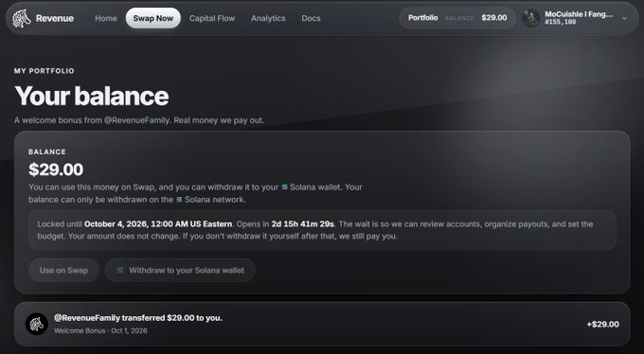Click the $29.00 balance in the Balance card
This screenshot has width=644, height=354.
56,169
